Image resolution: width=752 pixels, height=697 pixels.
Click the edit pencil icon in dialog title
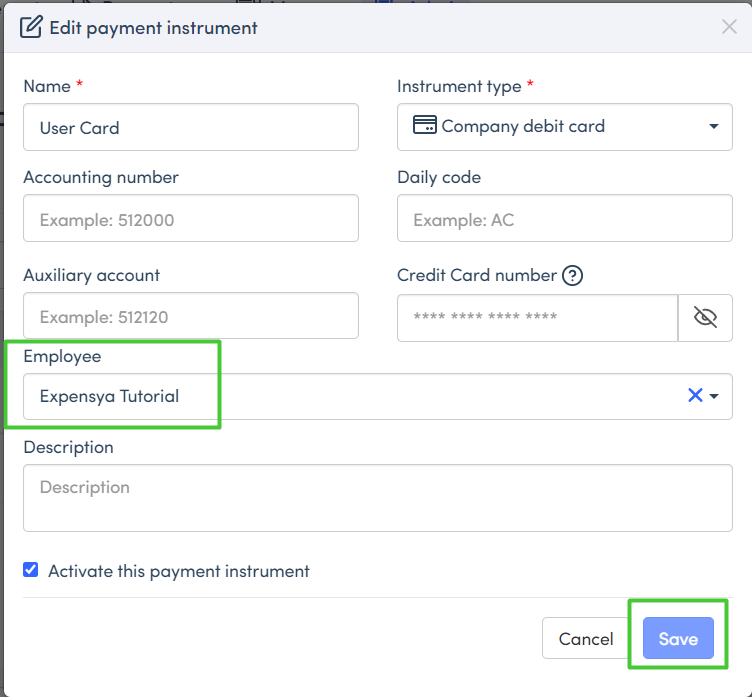pos(31,27)
